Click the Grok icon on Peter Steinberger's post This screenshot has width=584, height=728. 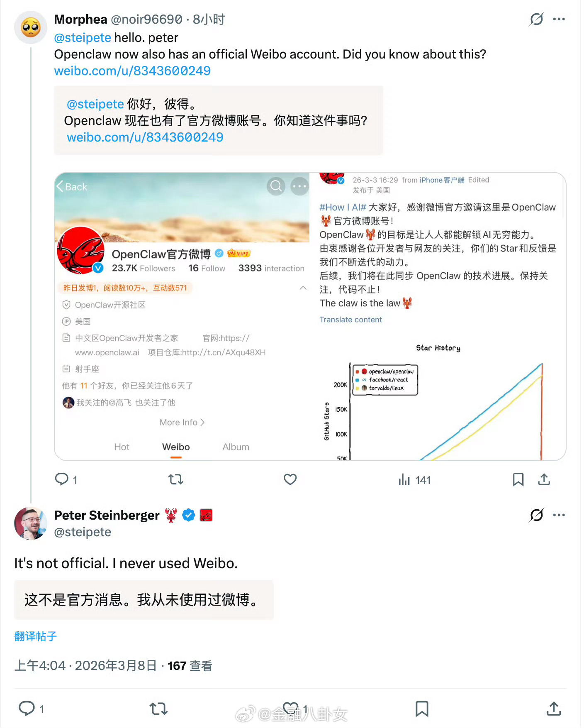pos(536,515)
